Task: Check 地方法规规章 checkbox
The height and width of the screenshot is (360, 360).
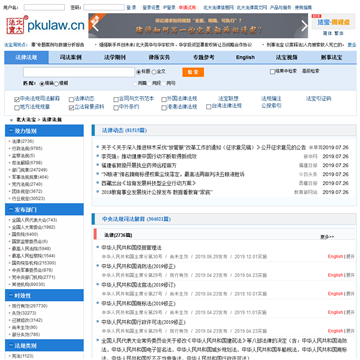Action: 16,108
